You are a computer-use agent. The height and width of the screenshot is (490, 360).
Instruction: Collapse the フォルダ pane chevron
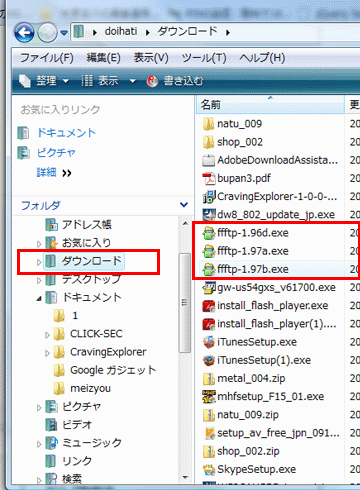pos(184,204)
